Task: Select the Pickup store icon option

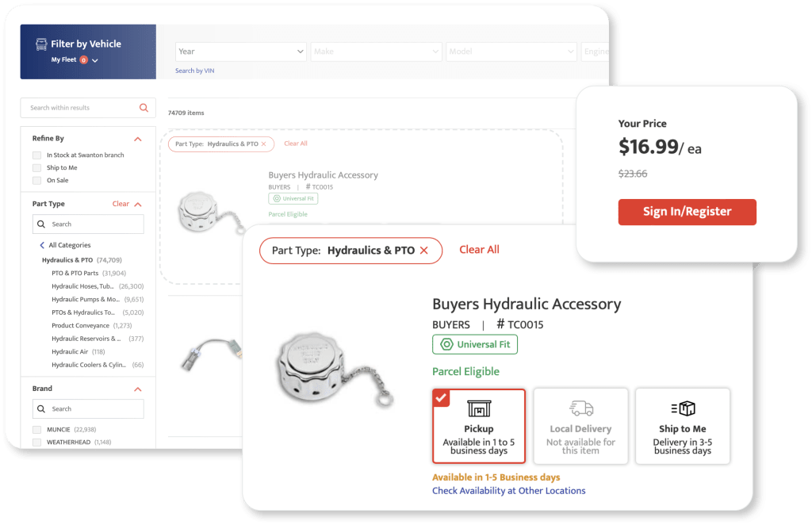Action: point(479,408)
